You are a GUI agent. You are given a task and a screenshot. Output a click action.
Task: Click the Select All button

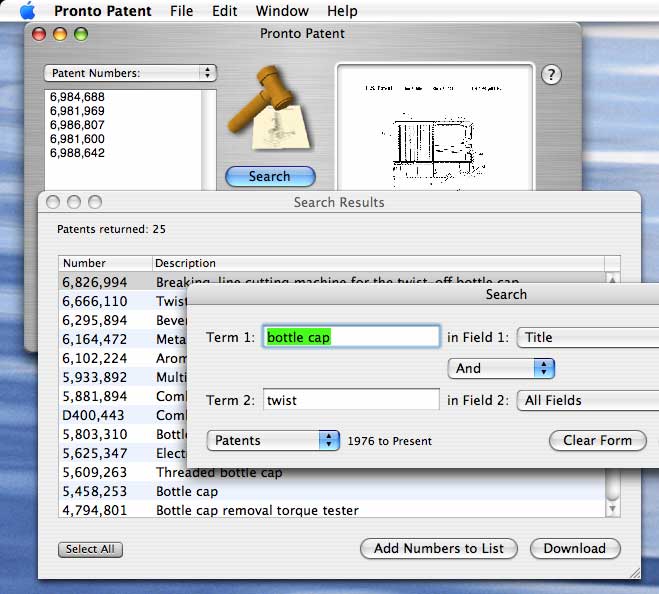pyautogui.click(x=90, y=549)
